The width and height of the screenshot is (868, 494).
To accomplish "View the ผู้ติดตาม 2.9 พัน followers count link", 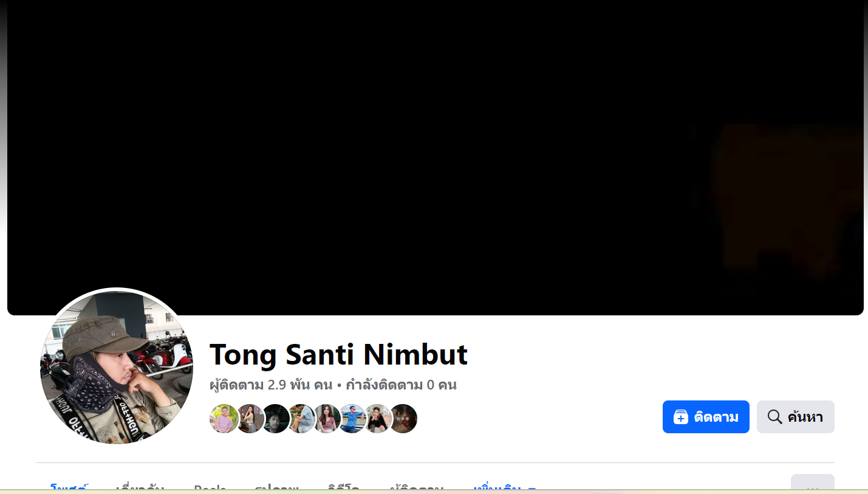I will click(271, 385).
